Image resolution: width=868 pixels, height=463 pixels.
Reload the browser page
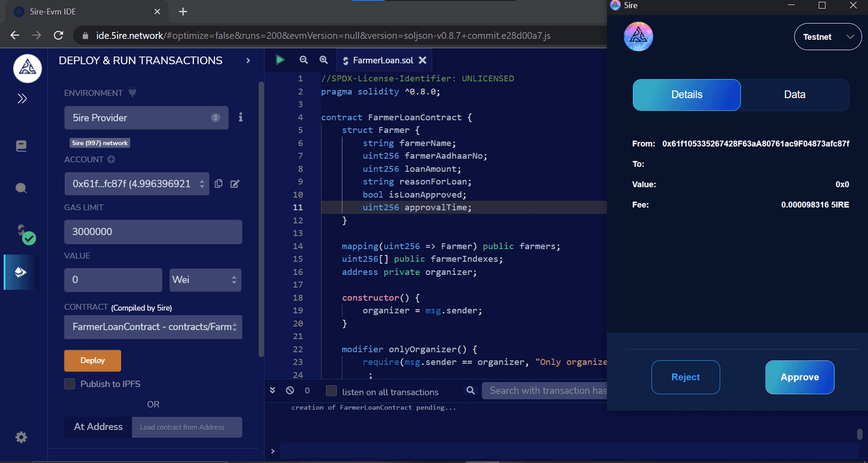click(x=58, y=35)
